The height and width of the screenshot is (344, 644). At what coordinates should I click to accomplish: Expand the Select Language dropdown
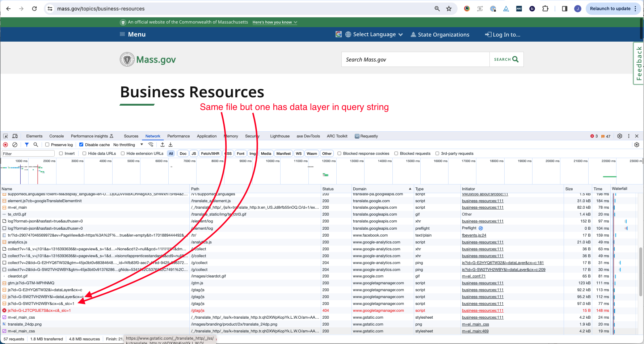click(x=374, y=34)
